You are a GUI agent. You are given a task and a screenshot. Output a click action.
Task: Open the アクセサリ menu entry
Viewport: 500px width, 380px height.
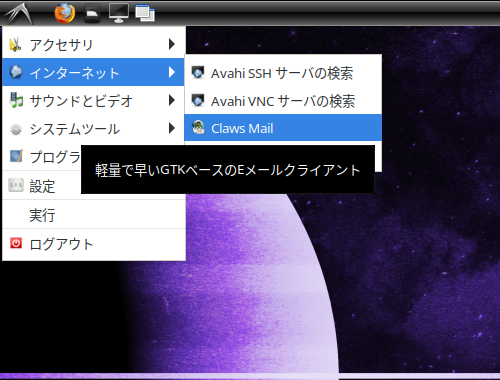94,44
